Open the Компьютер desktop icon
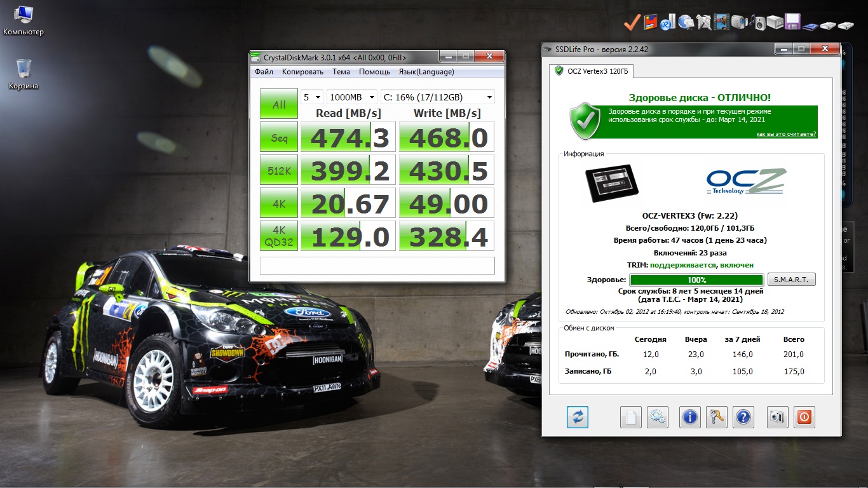The width and height of the screenshot is (868, 488). click(x=24, y=21)
